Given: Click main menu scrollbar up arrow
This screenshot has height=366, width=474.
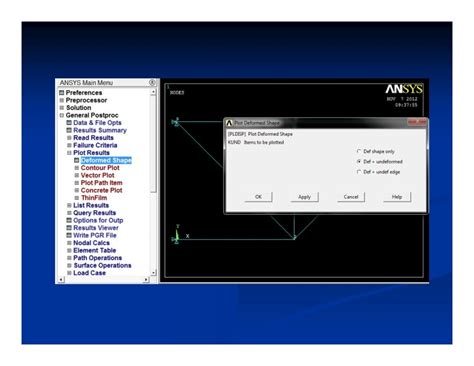Looking at the screenshot, I should (153, 92).
